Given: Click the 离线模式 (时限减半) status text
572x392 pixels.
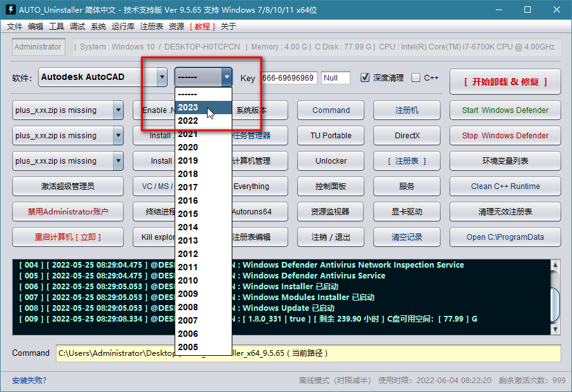Looking at the screenshot, I should 335,381.
